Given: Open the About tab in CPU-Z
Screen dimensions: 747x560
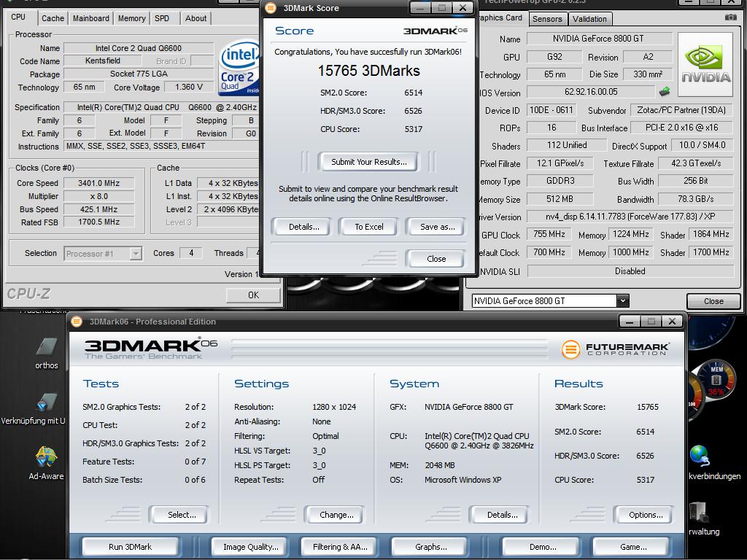Looking at the screenshot, I should tap(196, 18).
